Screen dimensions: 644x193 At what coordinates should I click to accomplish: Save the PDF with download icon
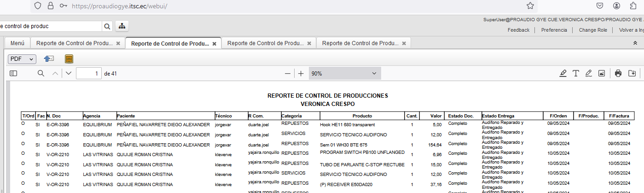tap(632, 73)
